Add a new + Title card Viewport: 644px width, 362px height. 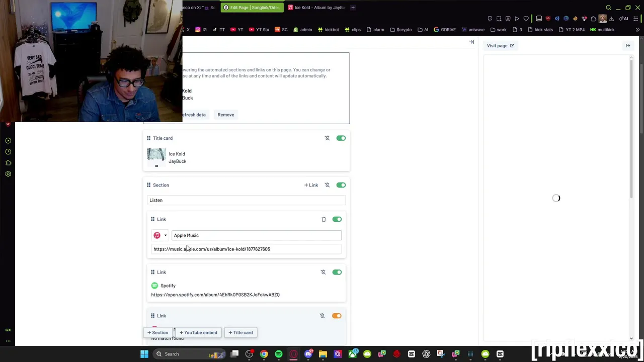click(x=240, y=332)
